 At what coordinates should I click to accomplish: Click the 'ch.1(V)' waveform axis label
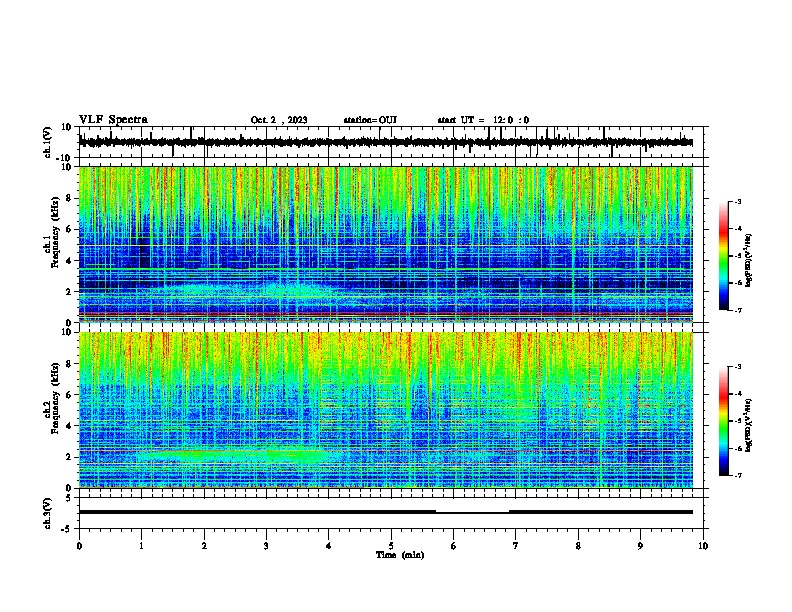(x=48, y=142)
